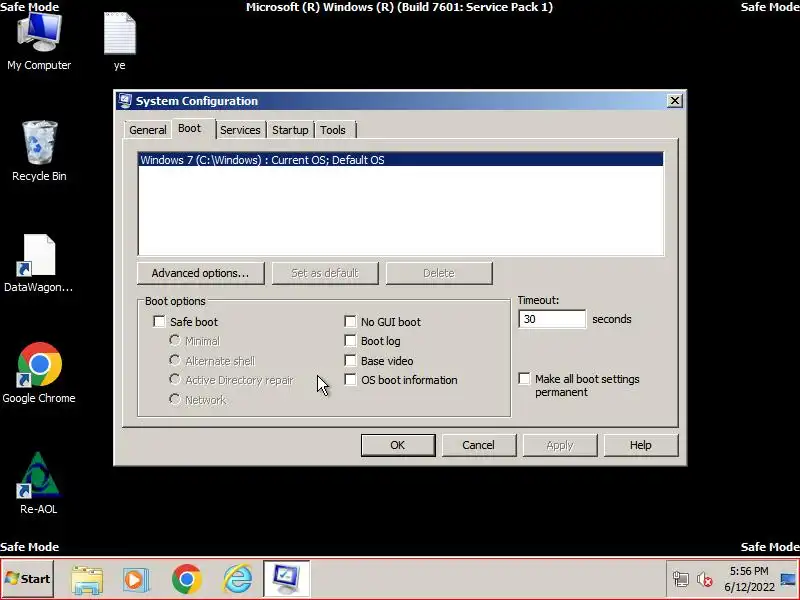Select System Configuration taskbar button
This screenshot has width=800, height=600.
coord(286,579)
